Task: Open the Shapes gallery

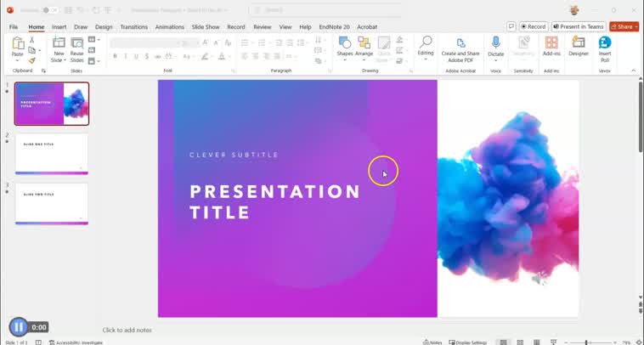Action: [345, 47]
